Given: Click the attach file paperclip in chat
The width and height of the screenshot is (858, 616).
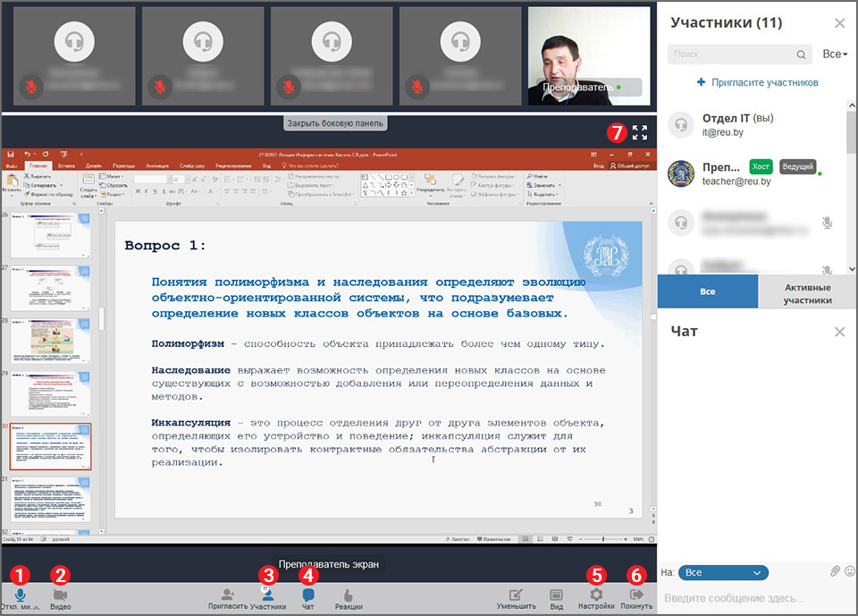Looking at the screenshot, I should 835,571.
